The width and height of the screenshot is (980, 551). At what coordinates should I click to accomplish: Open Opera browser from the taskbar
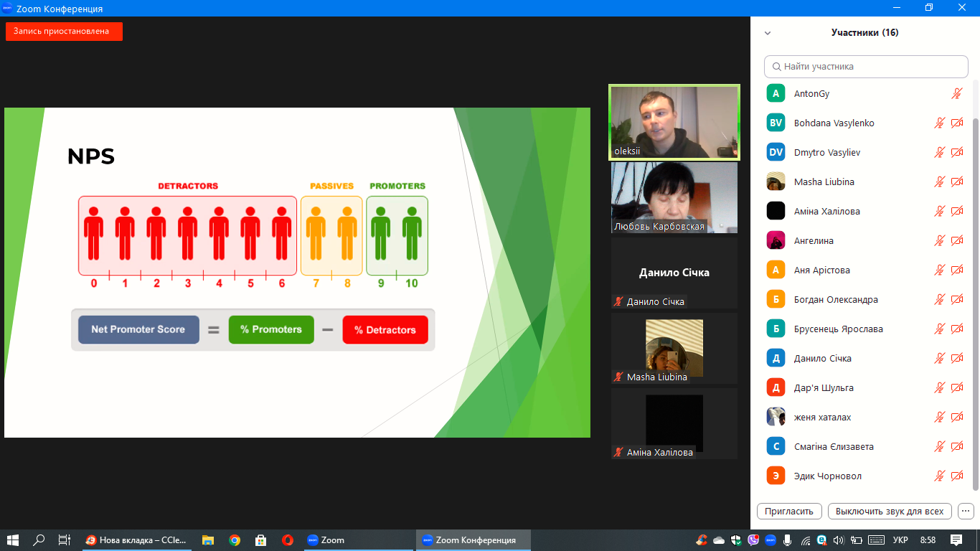pos(288,540)
